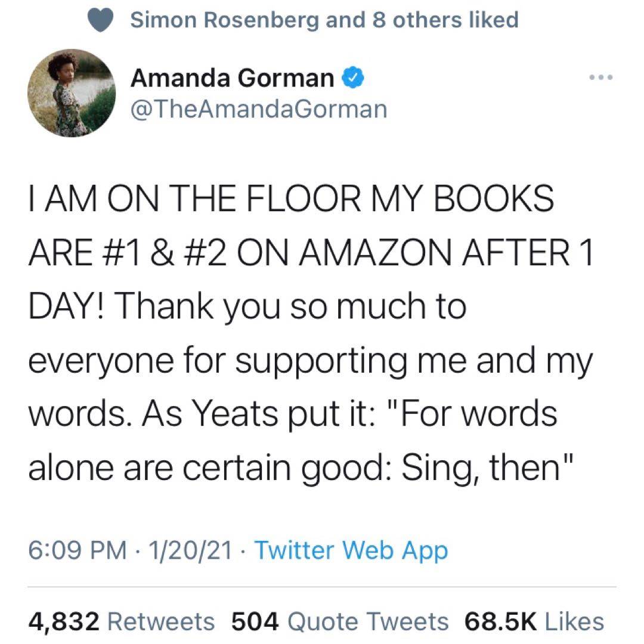Open the Twitter Web App source link
644x644 pixels.
pyautogui.click(x=351, y=551)
